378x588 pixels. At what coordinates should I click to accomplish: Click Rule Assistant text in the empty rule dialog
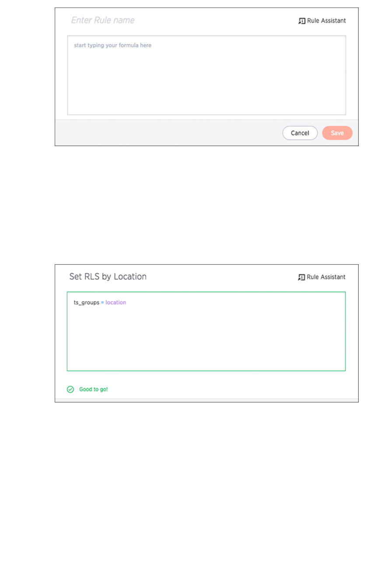[326, 21]
